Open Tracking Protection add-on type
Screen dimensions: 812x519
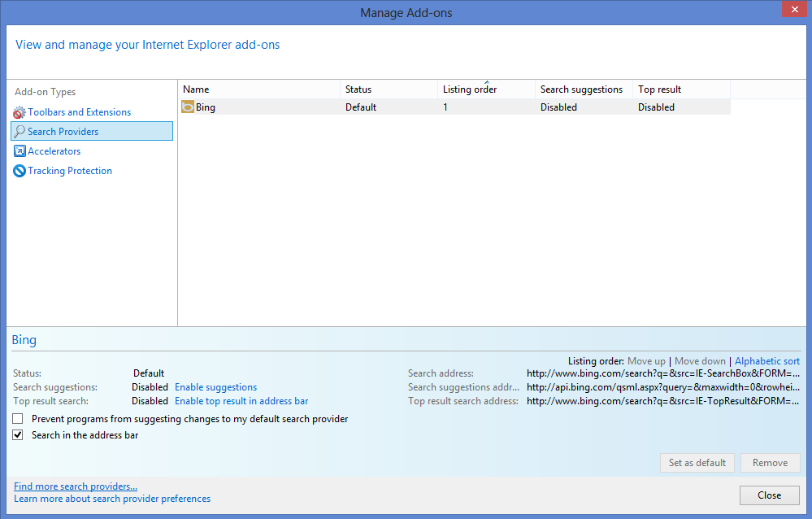coord(69,171)
